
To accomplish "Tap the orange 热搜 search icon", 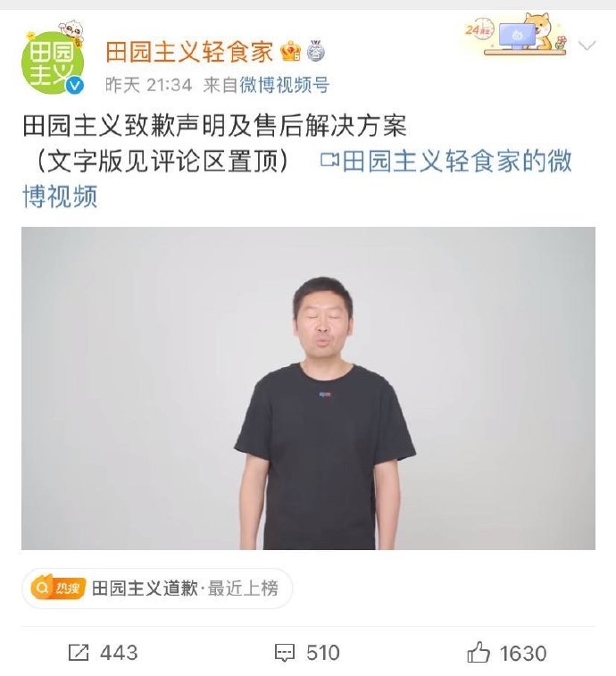I will 58,588.
